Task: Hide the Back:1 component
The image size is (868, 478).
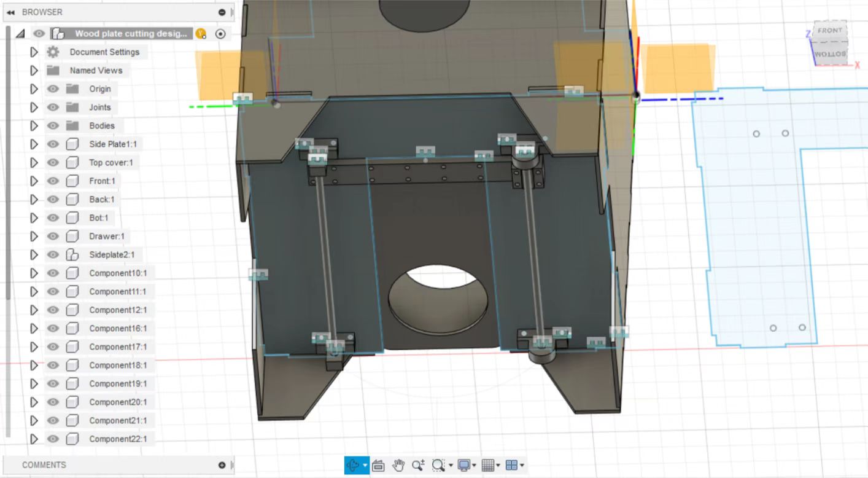Action: (53, 199)
